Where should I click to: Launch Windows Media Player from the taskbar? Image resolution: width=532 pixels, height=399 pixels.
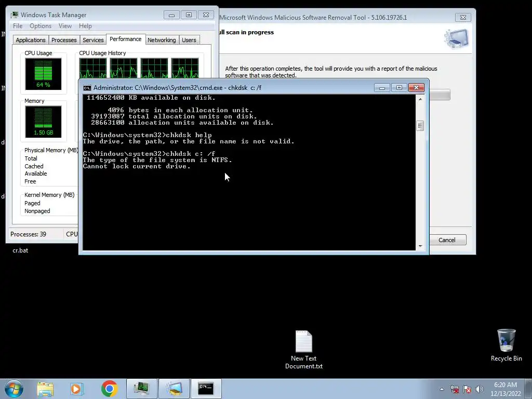pyautogui.click(x=76, y=389)
